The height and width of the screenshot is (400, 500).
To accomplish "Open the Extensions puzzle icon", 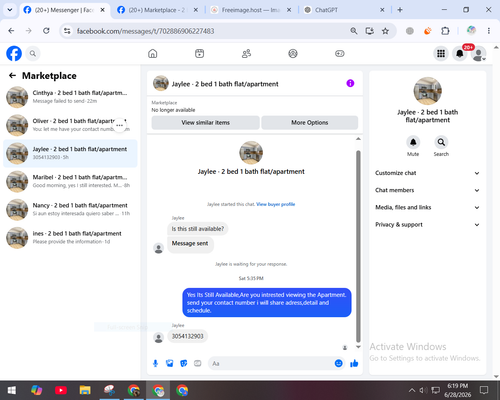I will coord(445,31).
